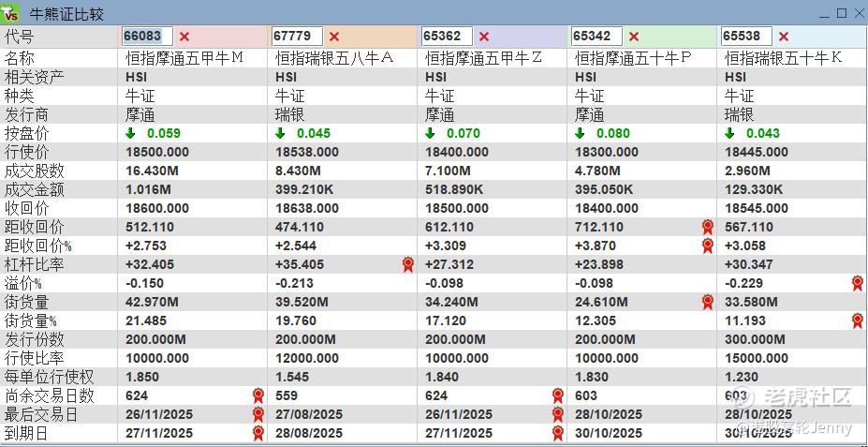Remove warrant 65362 with its red X
868x447 pixels.
pyautogui.click(x=484, y=37)
